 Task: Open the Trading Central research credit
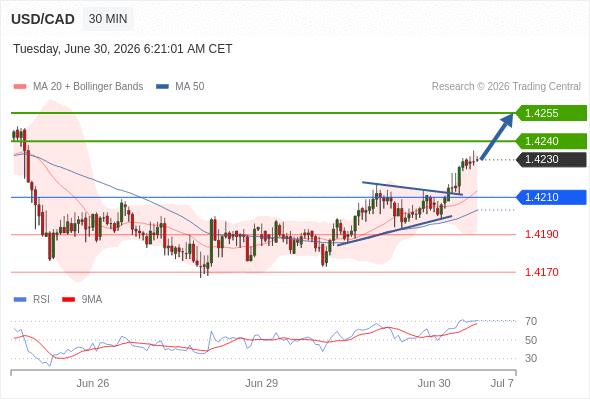click(506, 87)
